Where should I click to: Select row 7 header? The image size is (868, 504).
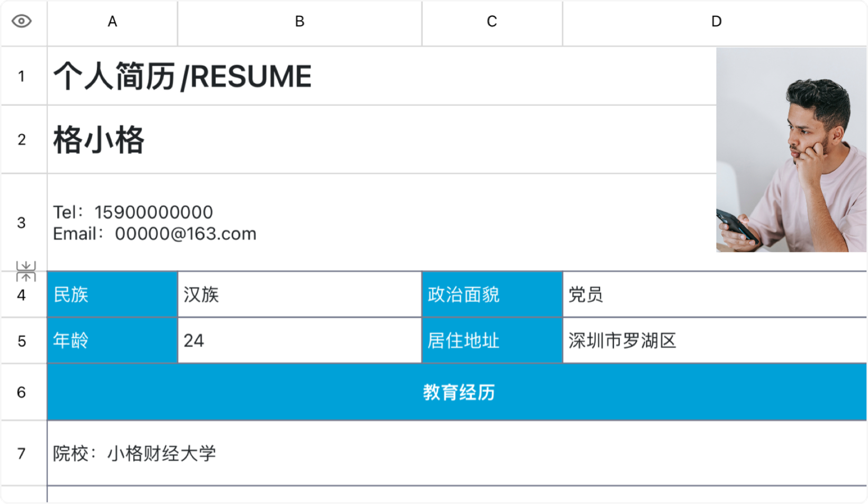pyautogui.click(x=23, y=454)
